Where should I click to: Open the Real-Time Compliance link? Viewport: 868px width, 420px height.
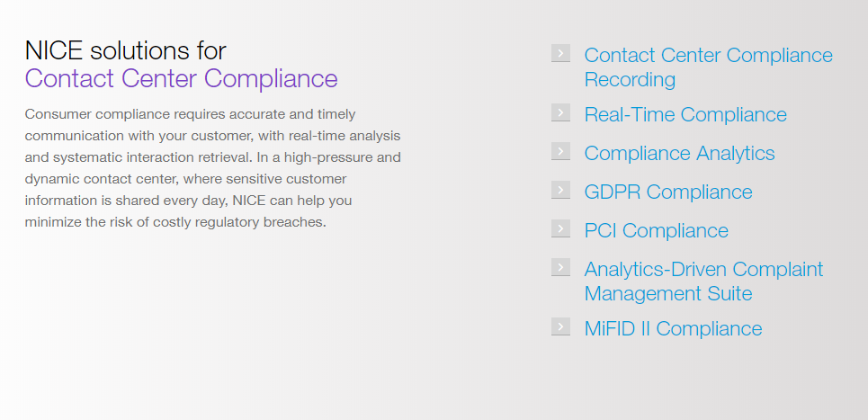685,115
